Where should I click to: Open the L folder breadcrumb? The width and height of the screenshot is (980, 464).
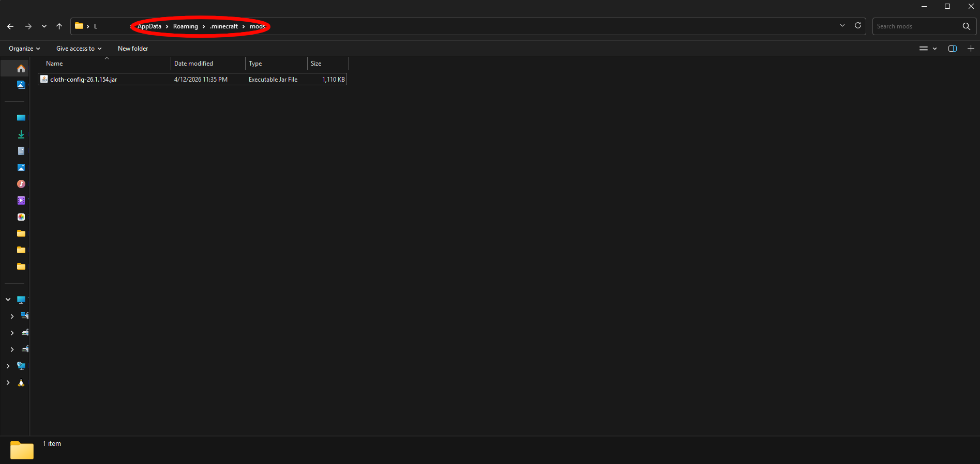[x=96, y=26]
